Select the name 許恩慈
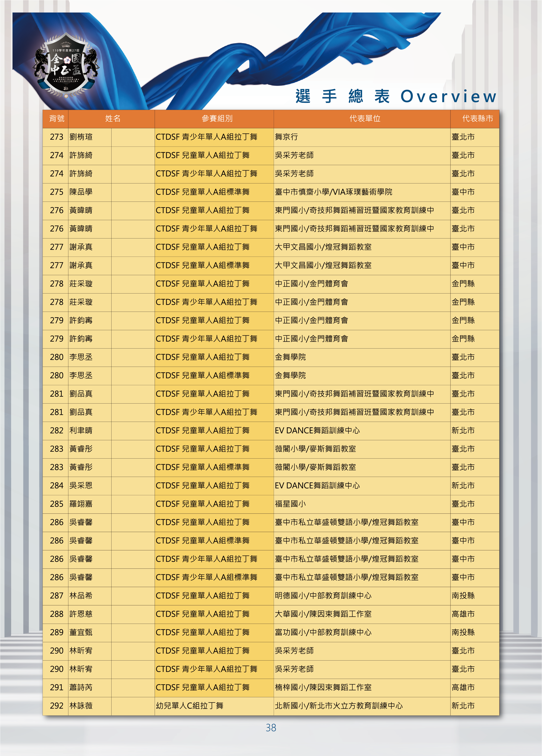 (81, 614)
